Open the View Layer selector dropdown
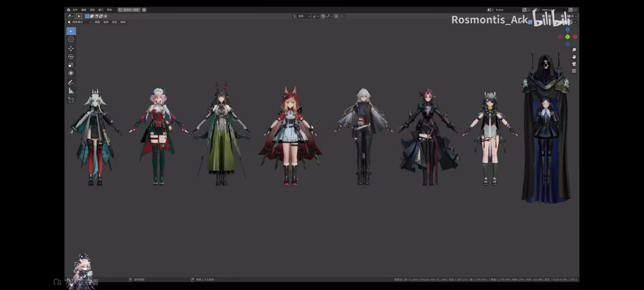 click(537, 10)
